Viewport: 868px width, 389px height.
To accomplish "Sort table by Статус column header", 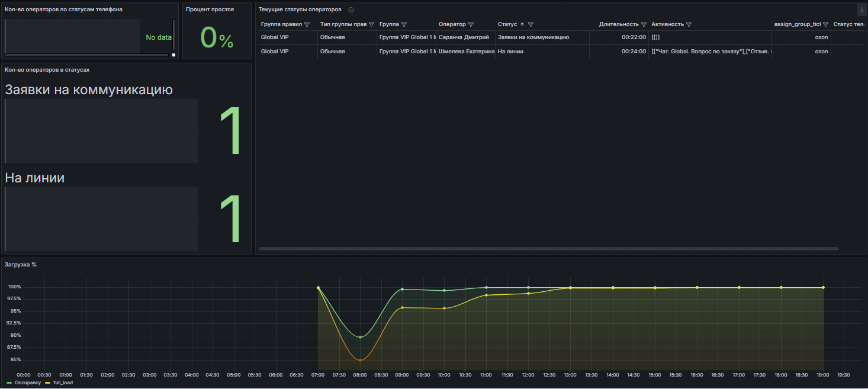I will pyautogui.click(x=507, y=25).
